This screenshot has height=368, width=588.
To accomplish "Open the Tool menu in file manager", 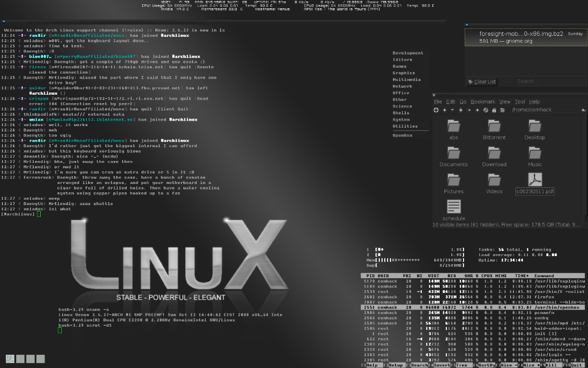I will tap(520, 102).
